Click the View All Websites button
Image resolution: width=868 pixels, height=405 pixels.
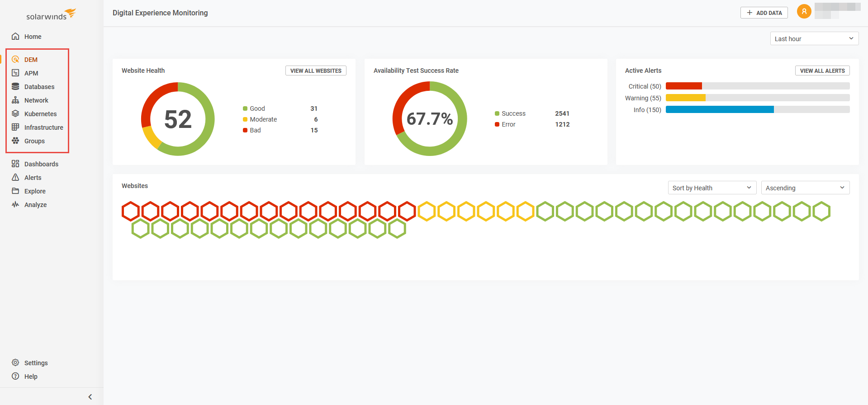(316, 71)
